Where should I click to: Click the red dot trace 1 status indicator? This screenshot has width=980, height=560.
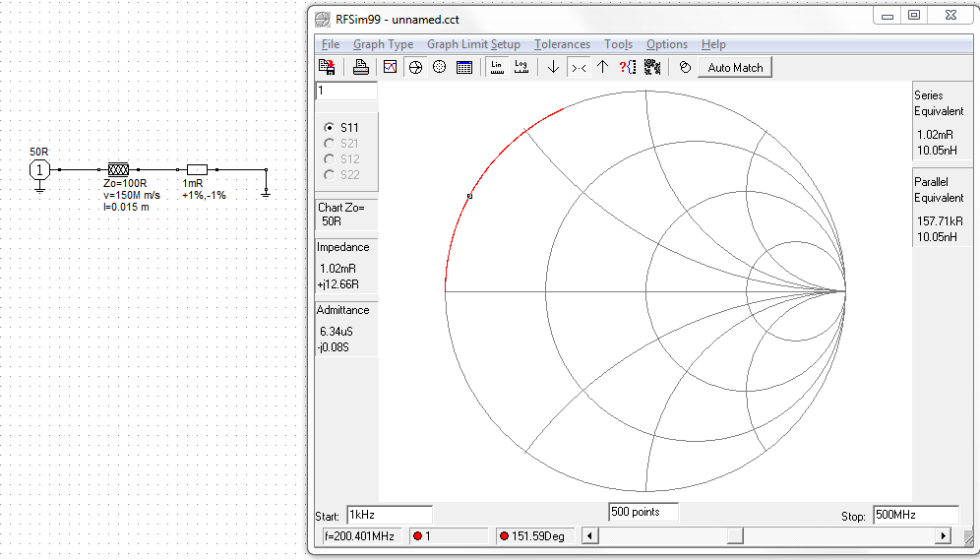point(417,536)
